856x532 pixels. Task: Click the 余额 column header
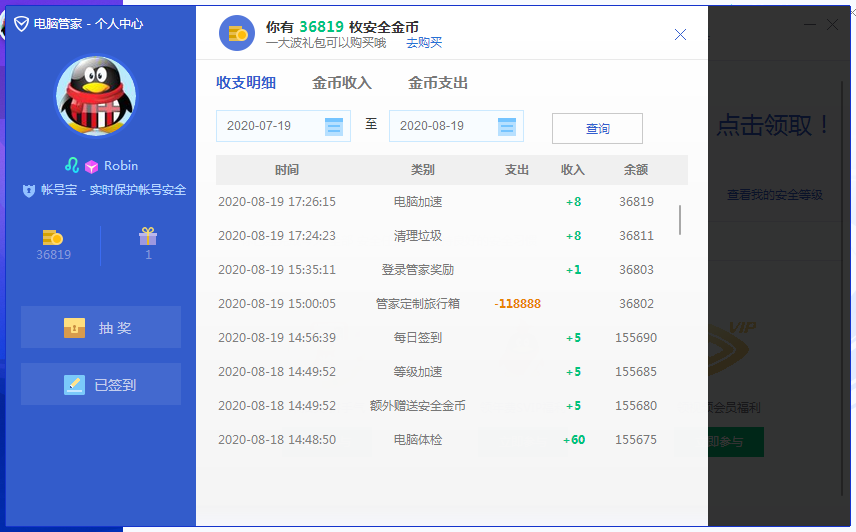(x=636, y=170)
